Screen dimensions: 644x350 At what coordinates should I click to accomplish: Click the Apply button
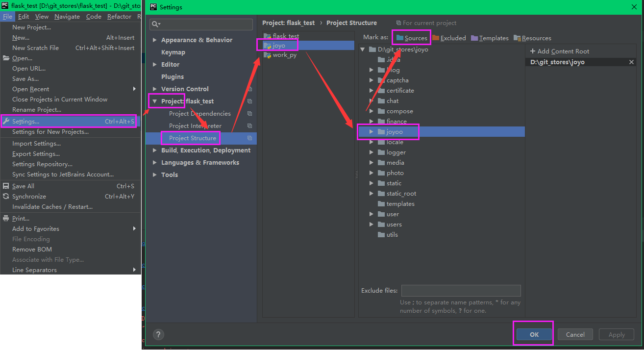click(x=616, y=334)
